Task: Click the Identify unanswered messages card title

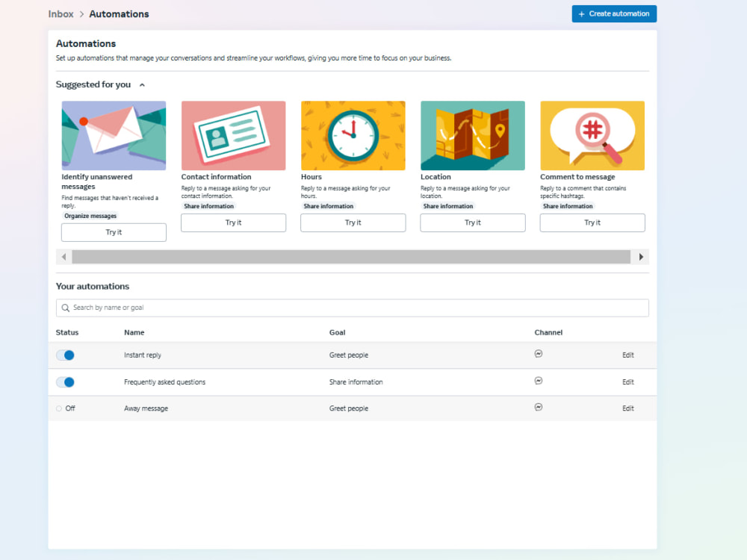Action: pyautogui.click(x=96, y=181)
